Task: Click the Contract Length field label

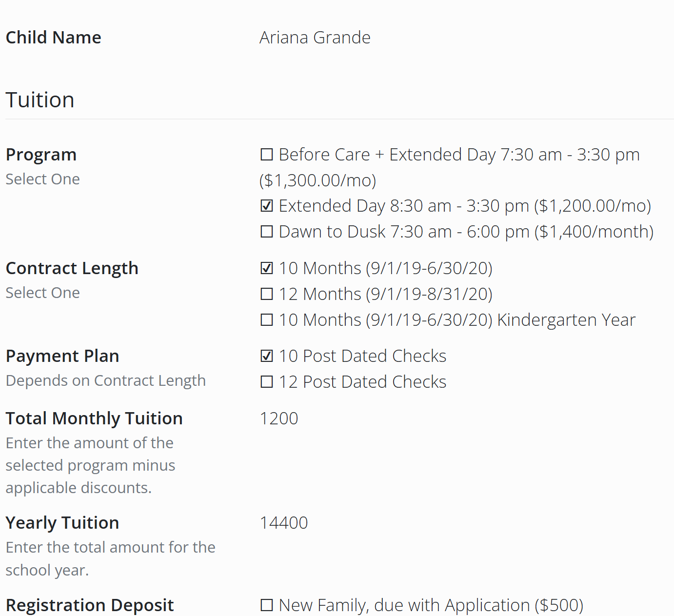Action: point(72,268)
